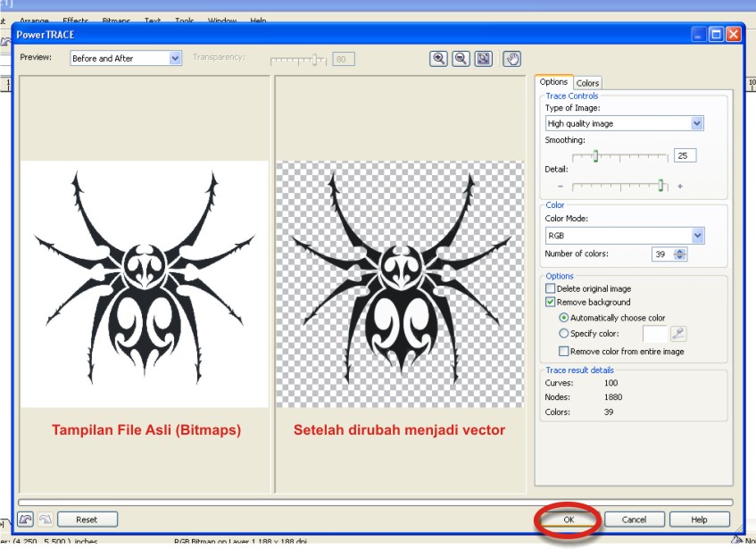
Task: Click the Transparency value field
Action: [x=344, y=59]
